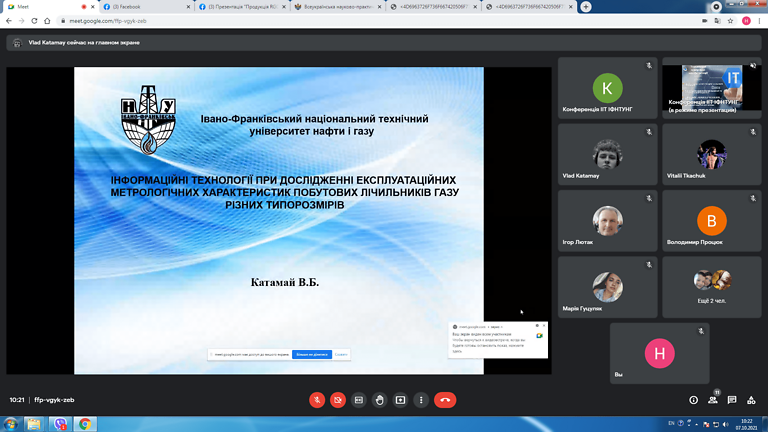Viewport: 768px width, 432px height.
Task: Click the Present now screen icon
Action: (x=401, y=399)
